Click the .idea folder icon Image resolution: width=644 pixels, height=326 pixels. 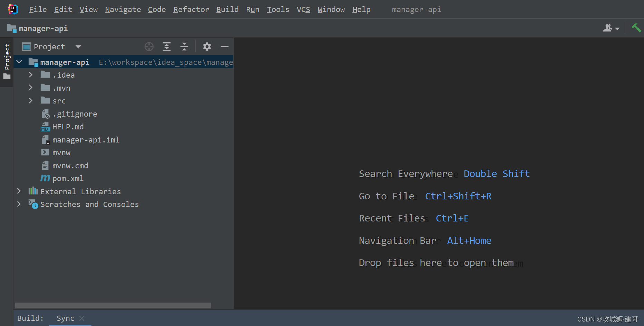coord(45,75)
